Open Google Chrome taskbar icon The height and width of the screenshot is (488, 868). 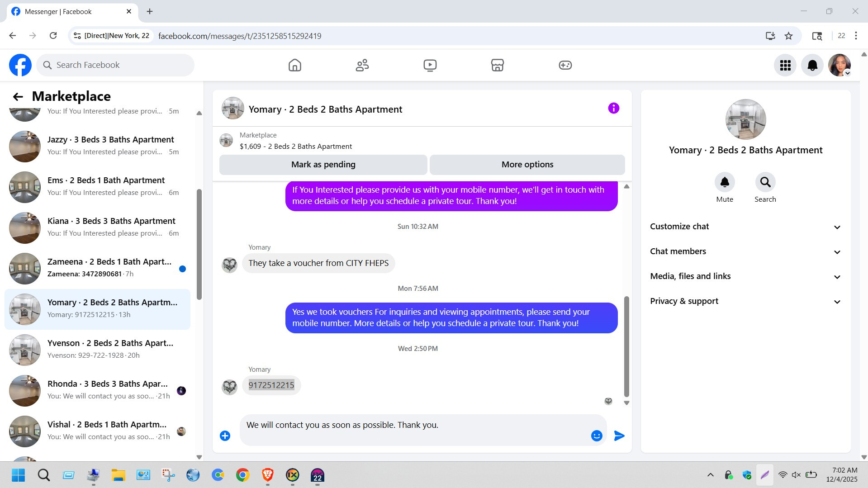click(x=243, y=475)
